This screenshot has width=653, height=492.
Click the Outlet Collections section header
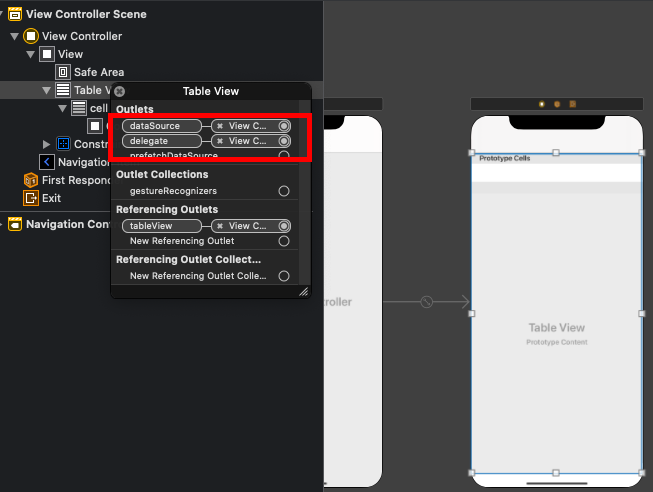[x=162, y=174]
